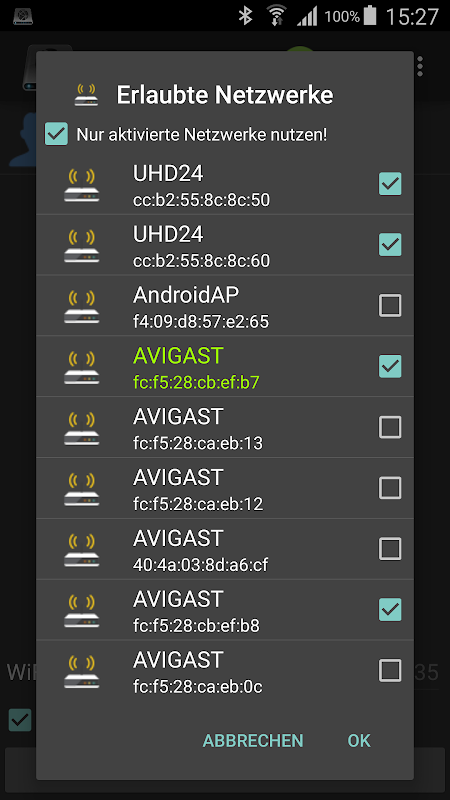The image size is (450, 800).
Task: Click router icon beside AndroidAP network
Action: 82,306
